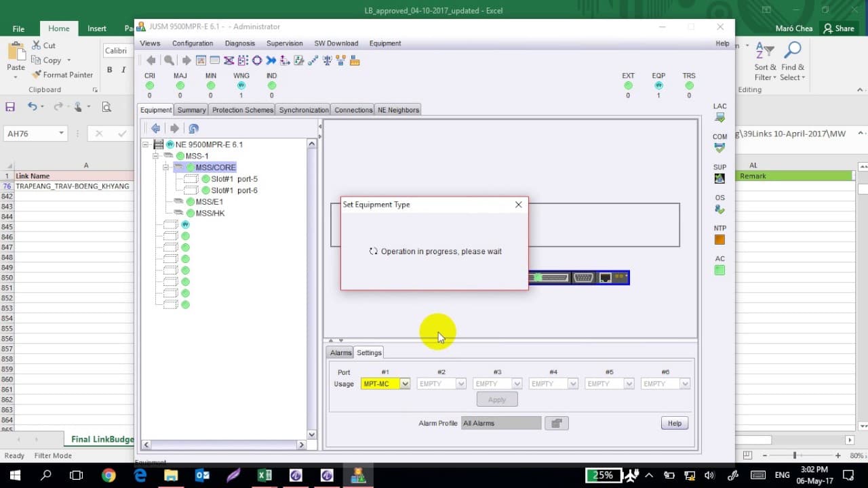Switch to the Alarms tab
Screen dimensions: 868x488
pyautogui.click(x=340, y=352)
